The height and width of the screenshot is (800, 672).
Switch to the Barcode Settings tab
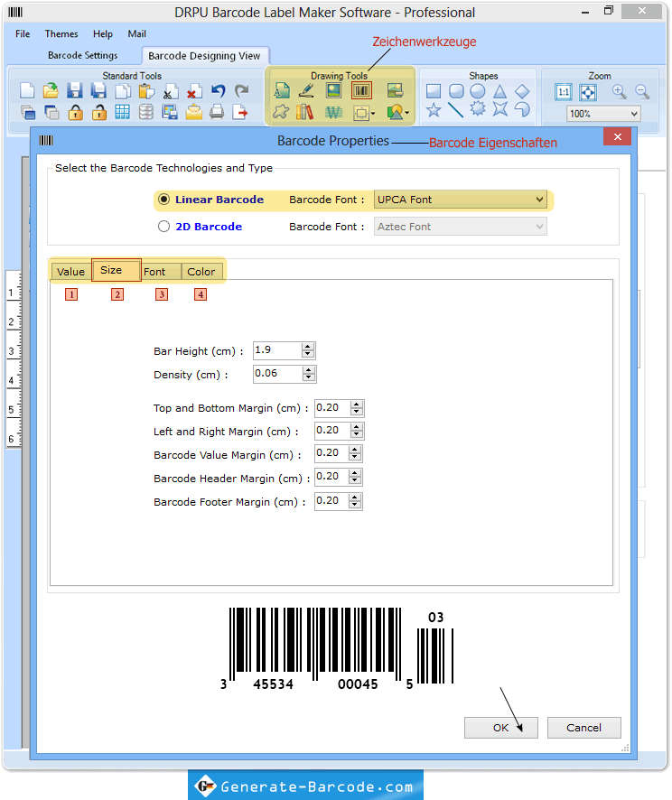[83, 55]
